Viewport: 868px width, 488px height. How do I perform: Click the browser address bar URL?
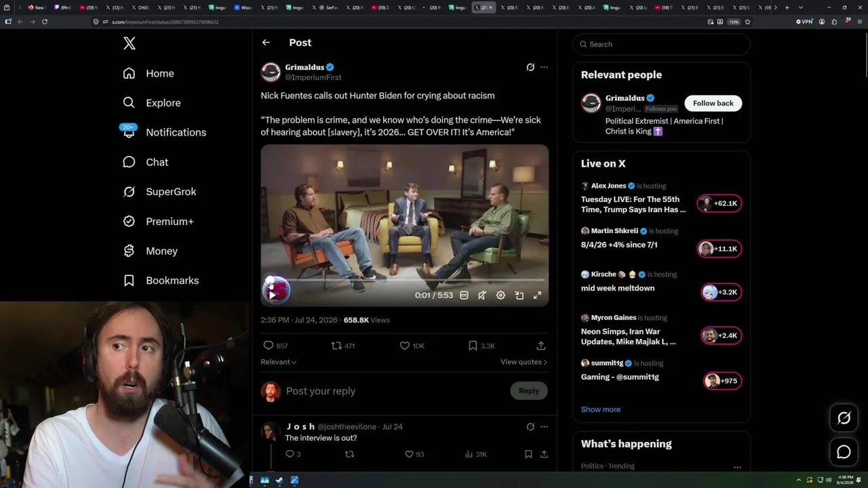pyautogui.click(x=165, y=22)
